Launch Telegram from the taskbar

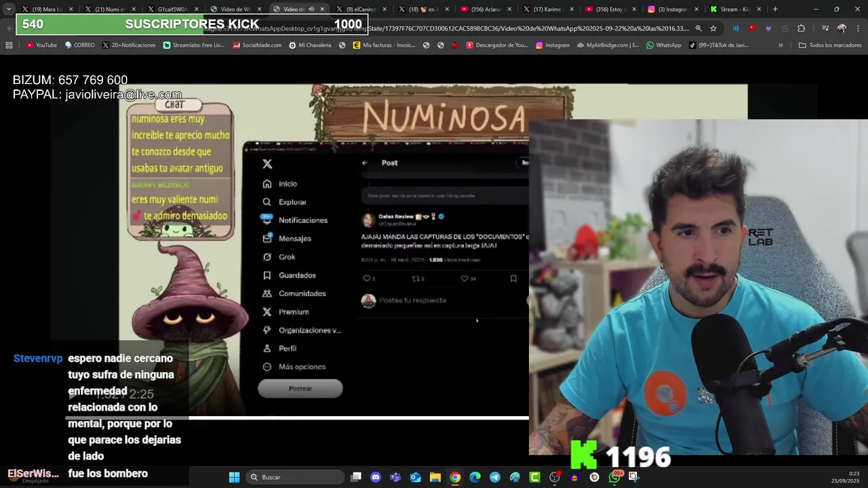[x=495, y=477]
